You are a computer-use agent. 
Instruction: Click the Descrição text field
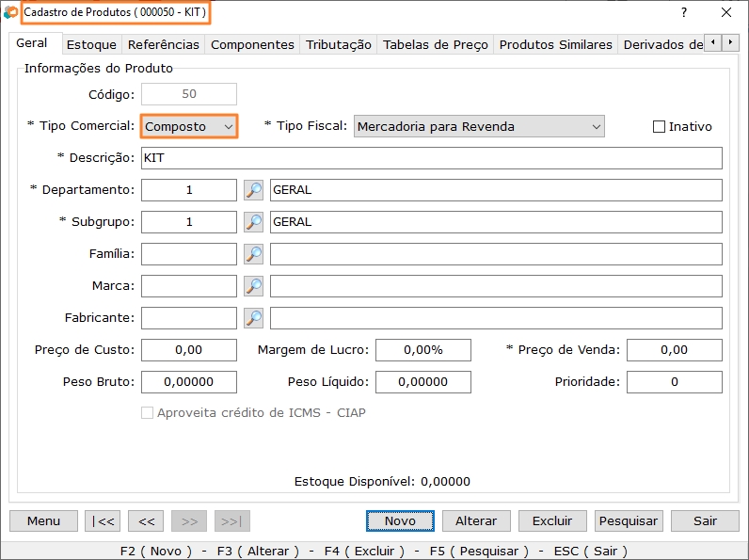431,158
